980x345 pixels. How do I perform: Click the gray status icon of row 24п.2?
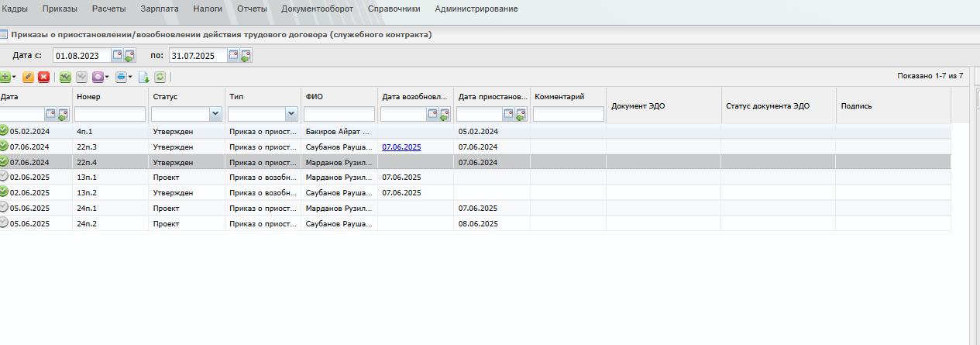pyautogui.click(x=4, y=223)
